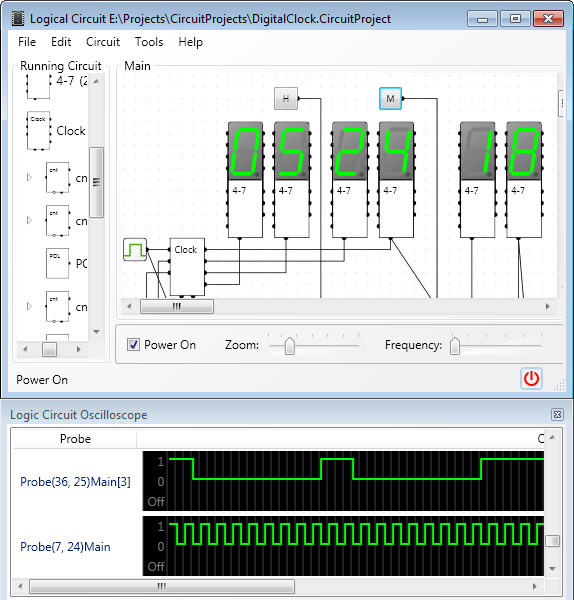Click the seven-segment display showing 8

coord(523,151)
